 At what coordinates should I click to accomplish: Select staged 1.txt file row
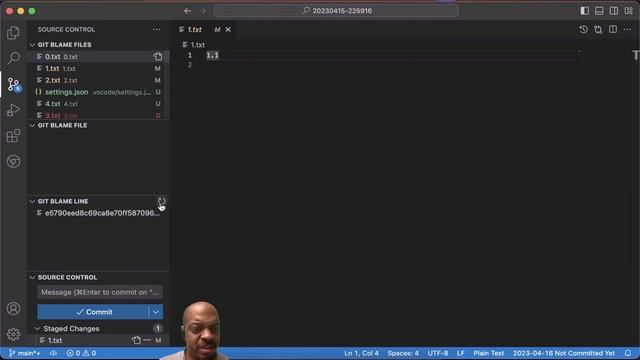click(x=98, y=340)
